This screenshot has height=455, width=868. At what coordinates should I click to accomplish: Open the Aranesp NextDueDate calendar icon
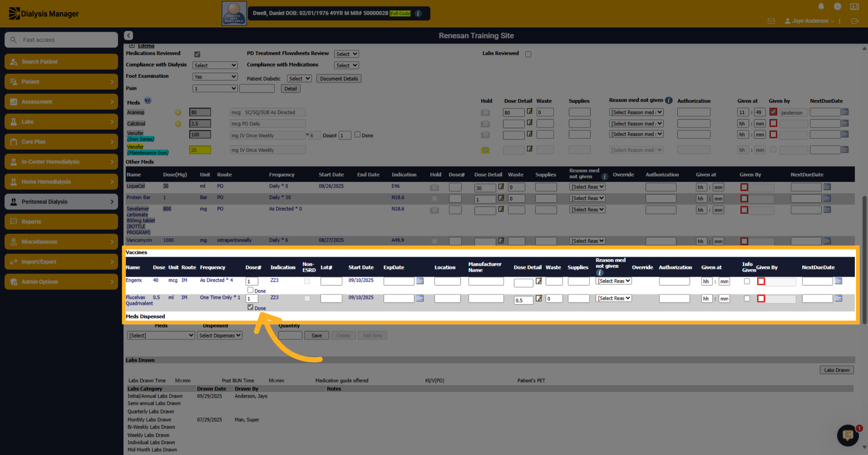[845, 112]
